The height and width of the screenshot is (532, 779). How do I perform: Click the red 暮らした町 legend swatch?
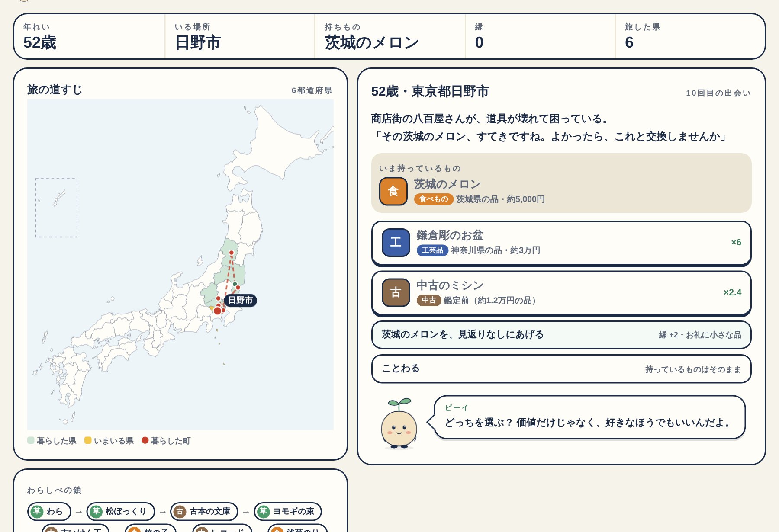(145, 440)
